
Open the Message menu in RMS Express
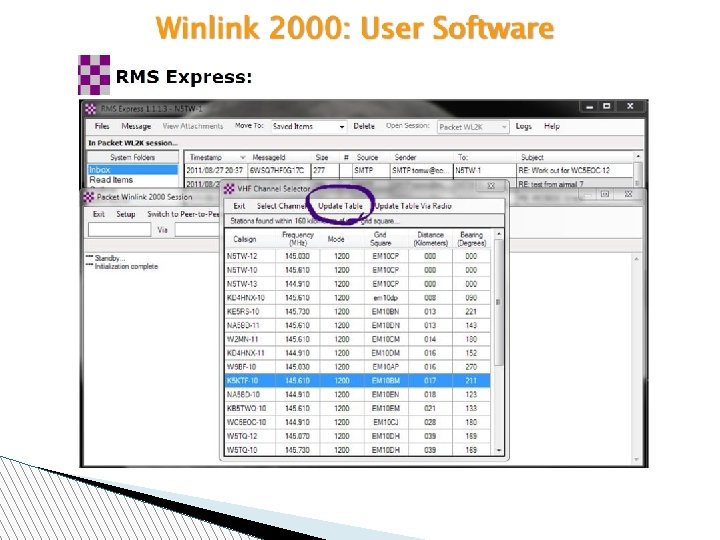[x=136, y=126]
